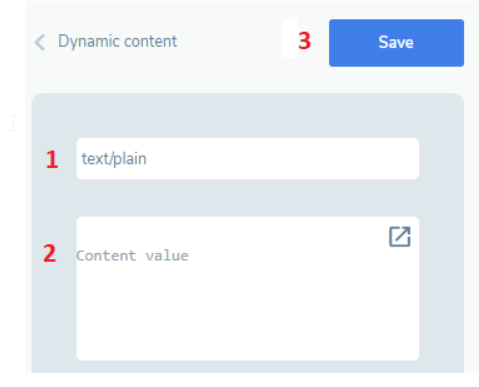
Task: Click the right end of the text/plain field
Action: (400, 159)
